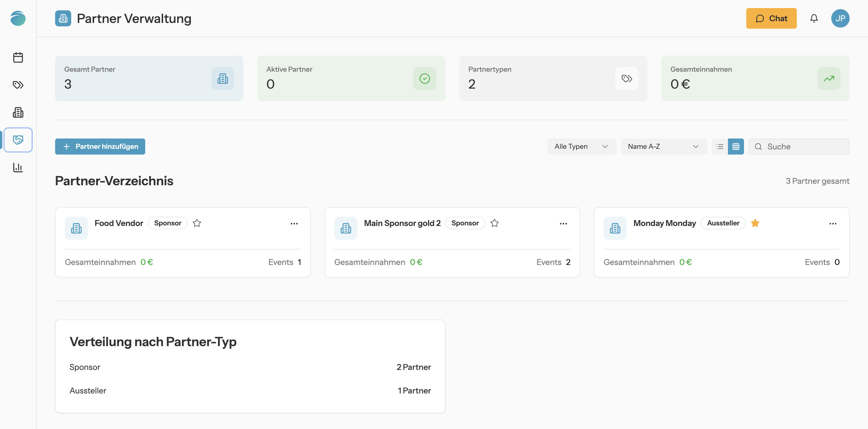This screenshot has height=429, width=868.
Task: Open the bar chart analytics section
Action: pos(18,167)
